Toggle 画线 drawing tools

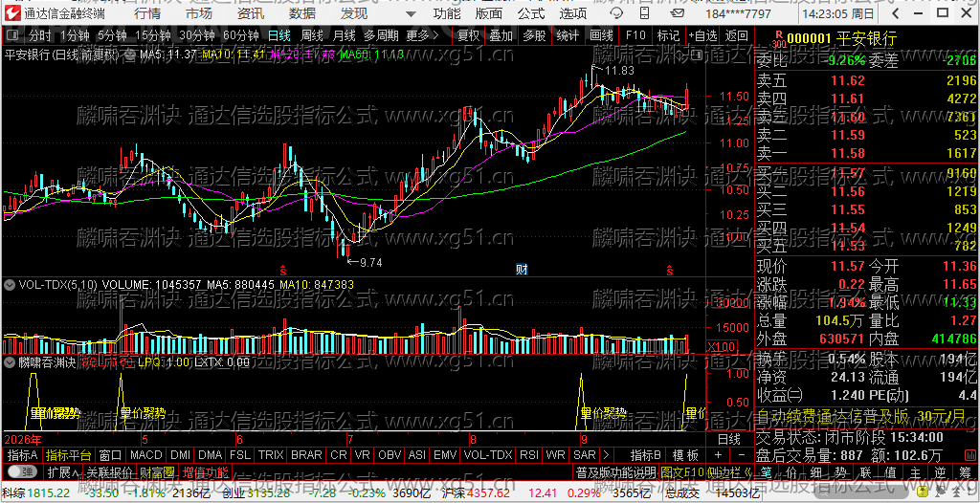(x=601, y=35)
